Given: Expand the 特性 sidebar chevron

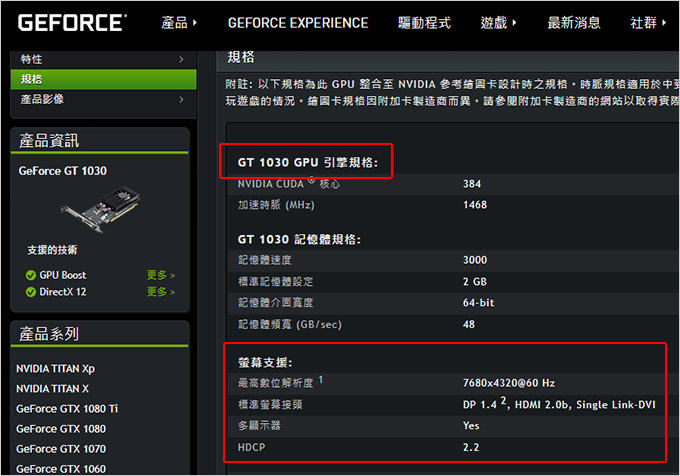Looking at the screenshot, I should click(181, 59).
